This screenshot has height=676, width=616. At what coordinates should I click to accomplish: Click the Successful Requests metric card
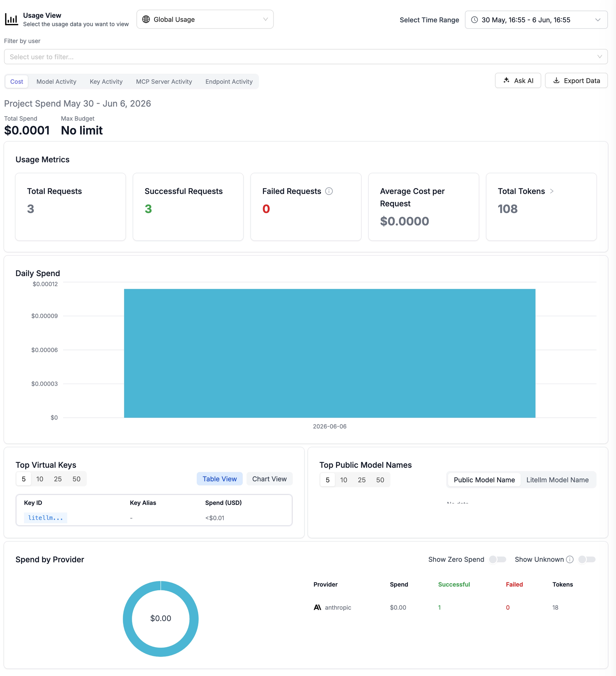pos(188,207)
